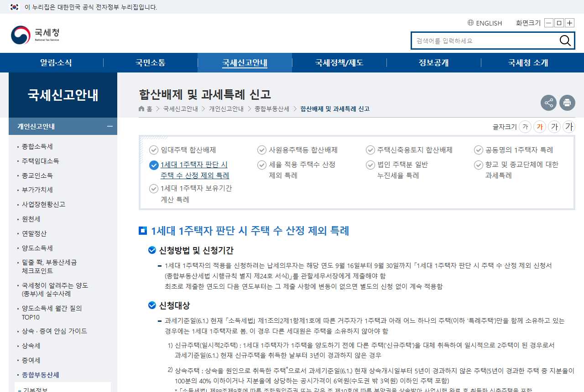Open 부가가치세 in the sidebar

click(37, 190)
